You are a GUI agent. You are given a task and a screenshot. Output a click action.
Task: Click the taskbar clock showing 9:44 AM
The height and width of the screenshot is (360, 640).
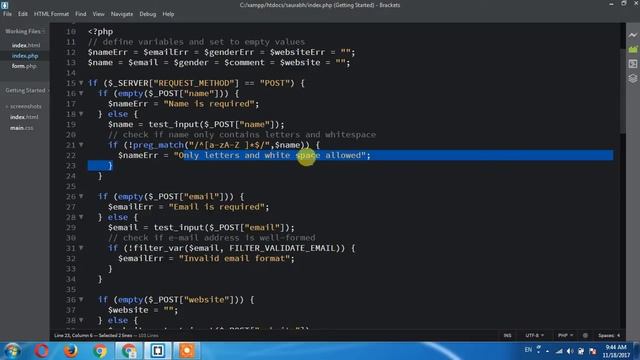tap(616, 351)
